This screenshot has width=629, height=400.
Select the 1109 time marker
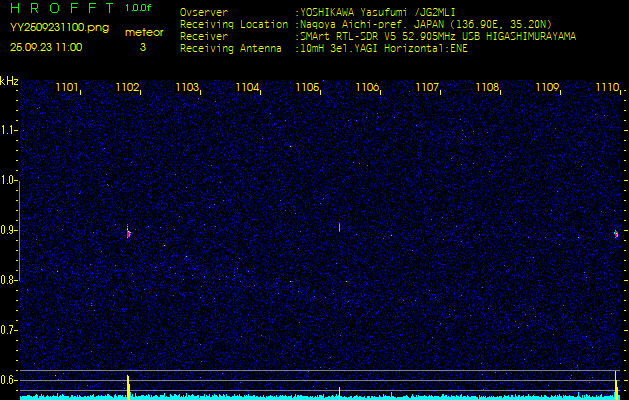coord(547,88)
